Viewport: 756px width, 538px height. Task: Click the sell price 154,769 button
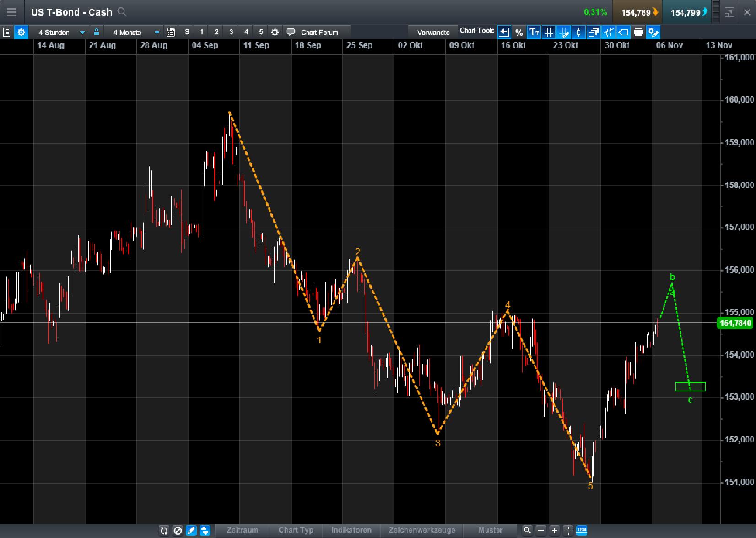coord(636,12)
